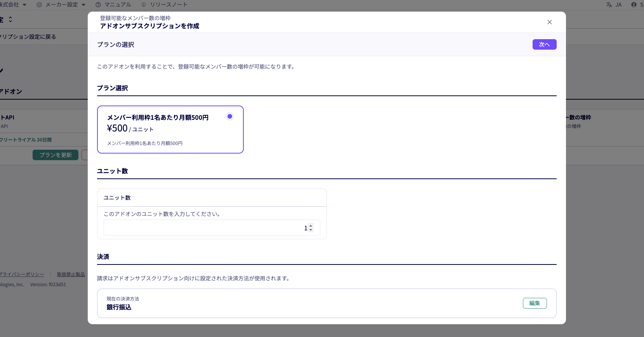Click the gear icon beside メーカー設定

click(39, 5)
